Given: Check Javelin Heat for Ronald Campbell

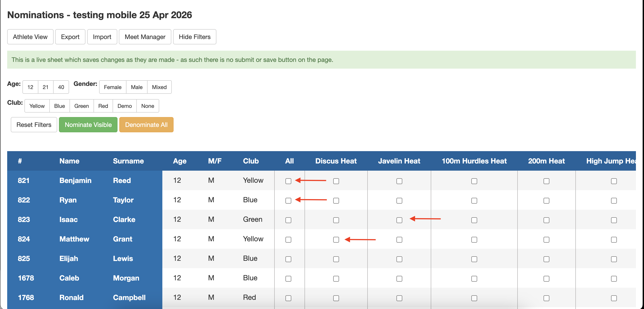Looking at the screenshot, I should (x=399, y=298).
